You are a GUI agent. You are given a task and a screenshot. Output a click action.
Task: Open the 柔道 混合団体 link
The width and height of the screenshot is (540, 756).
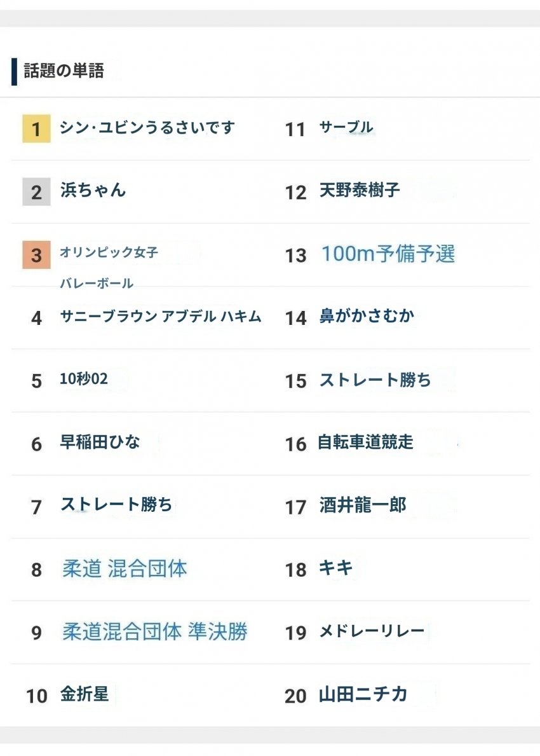click(125, 568)
